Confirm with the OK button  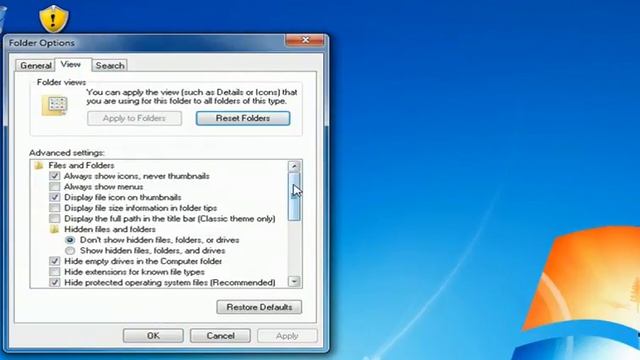click(x=153, y=336)
